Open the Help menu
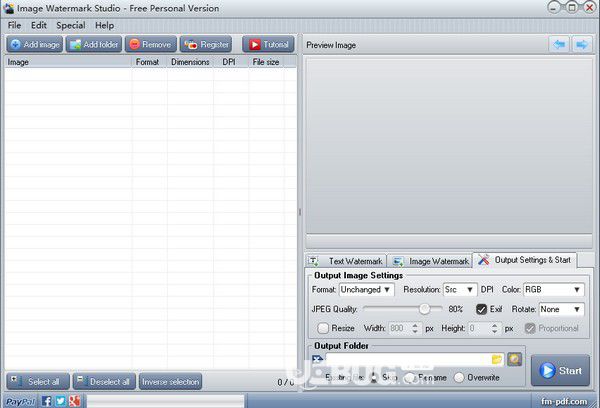This screenshot has height=408, width=600. coord(104,25)
